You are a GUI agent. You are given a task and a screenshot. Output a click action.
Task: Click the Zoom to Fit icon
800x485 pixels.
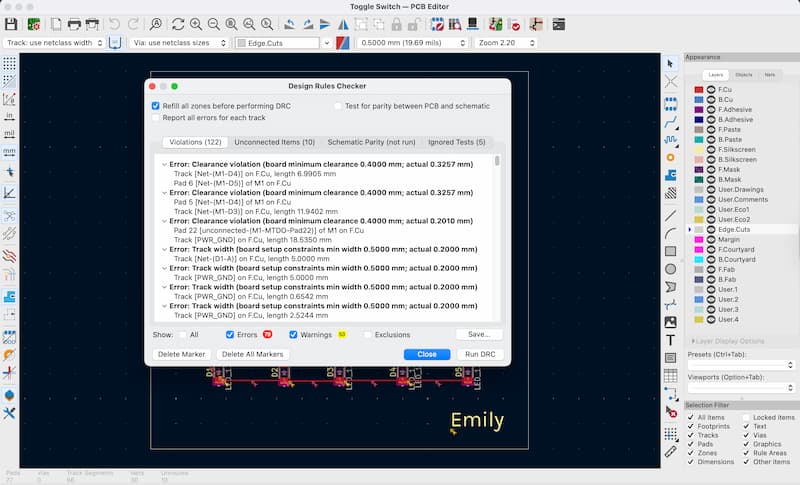(231, 24)
